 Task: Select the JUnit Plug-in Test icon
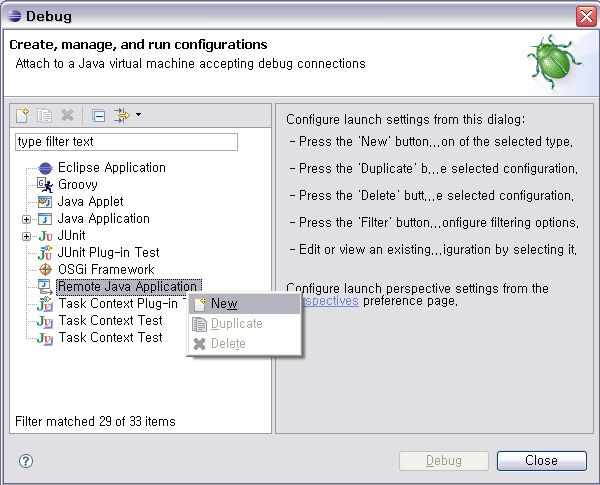45,253
